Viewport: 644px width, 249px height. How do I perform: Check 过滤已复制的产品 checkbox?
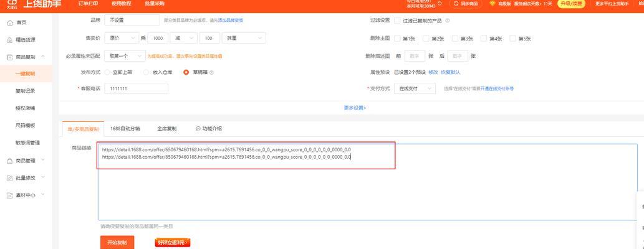coord(397,20)
